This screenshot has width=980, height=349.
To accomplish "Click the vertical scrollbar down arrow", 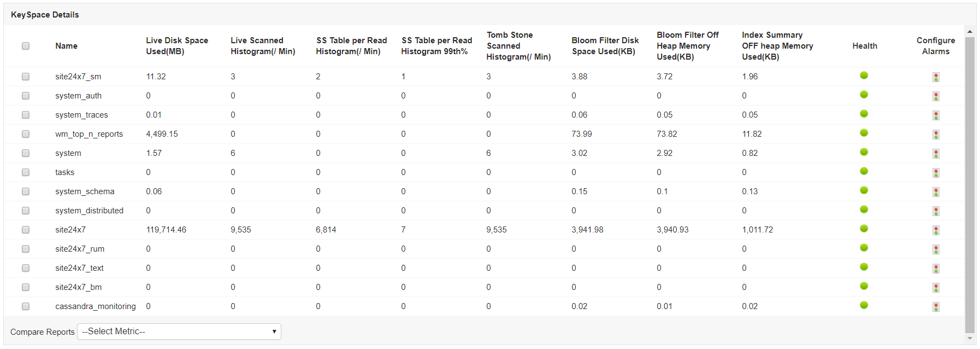I will pyautogui.click(x=970, y=339).
